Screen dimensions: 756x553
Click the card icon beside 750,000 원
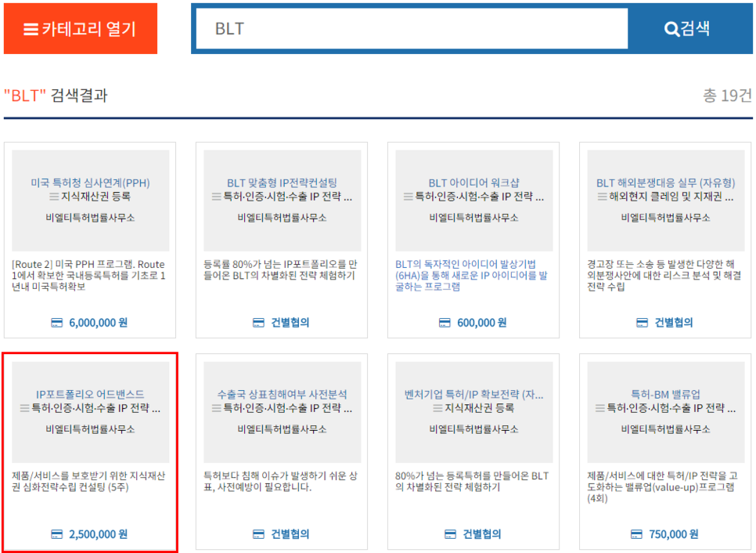636,534
